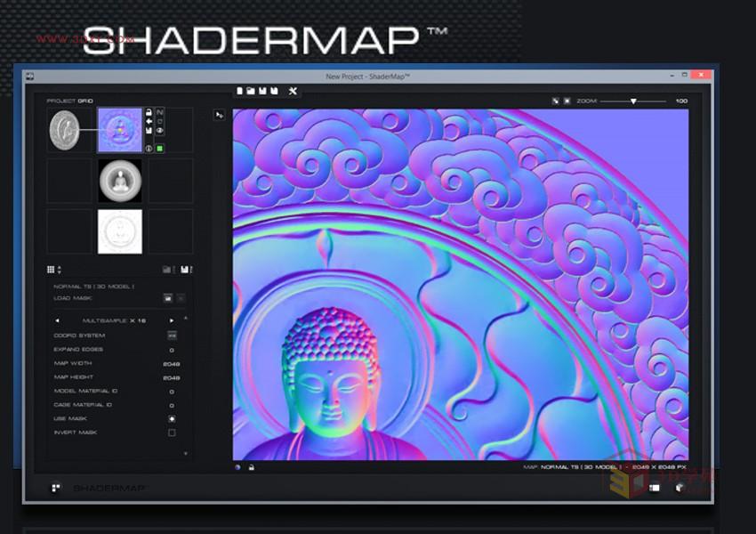Toggle the eye visibility icon on the normal map node

(160, 130)
